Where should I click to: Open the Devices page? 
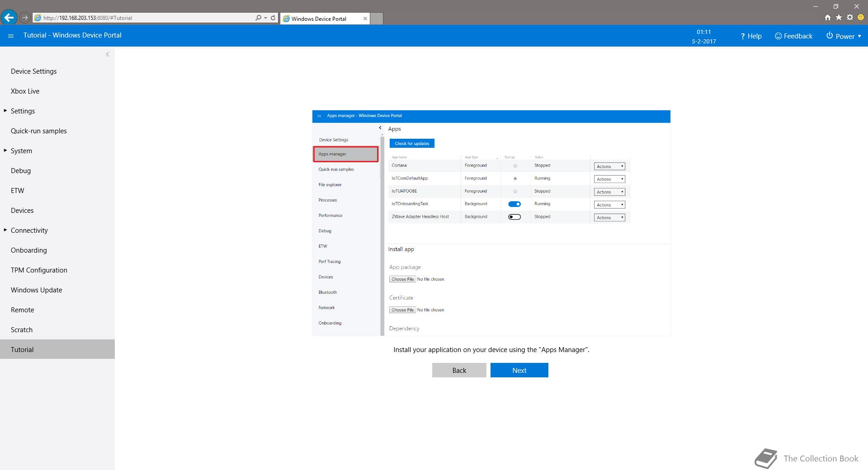click(57, 211)
